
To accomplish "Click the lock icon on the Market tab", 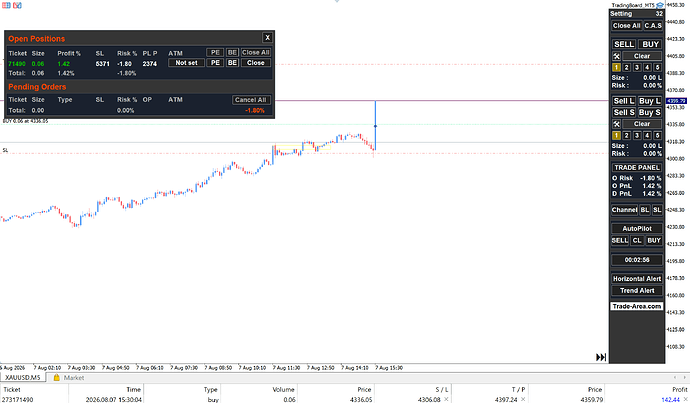I will point(56,377).
